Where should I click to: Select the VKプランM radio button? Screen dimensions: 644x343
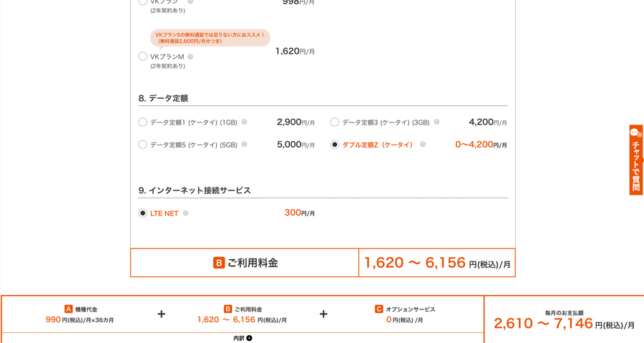pyautogui.click(x=142, y=57)
